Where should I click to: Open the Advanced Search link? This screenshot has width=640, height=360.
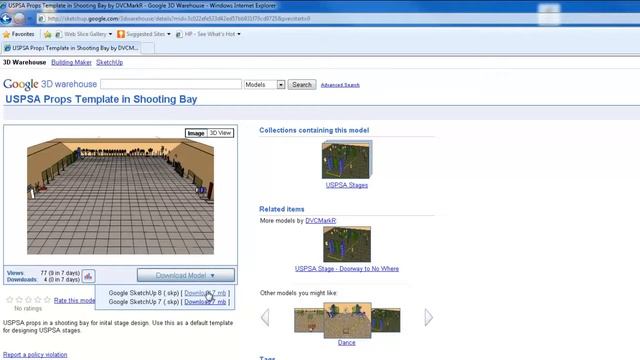[340, 85]
